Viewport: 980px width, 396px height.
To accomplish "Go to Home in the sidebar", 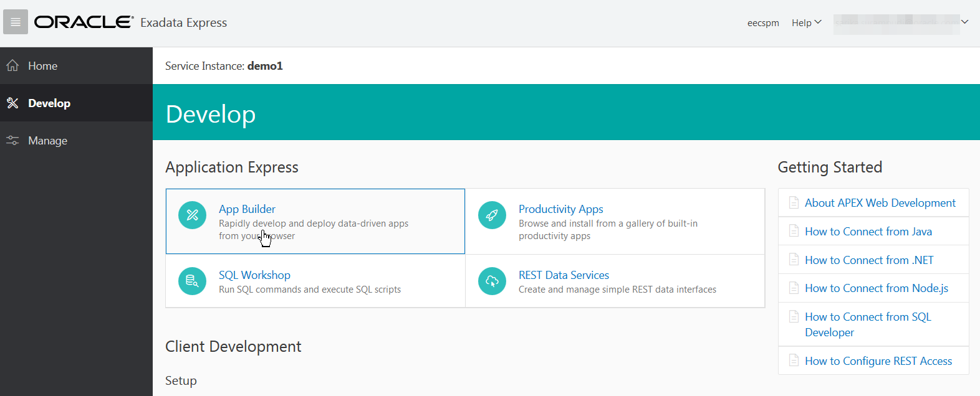I will pyautogui.click(x=42, y=66).
